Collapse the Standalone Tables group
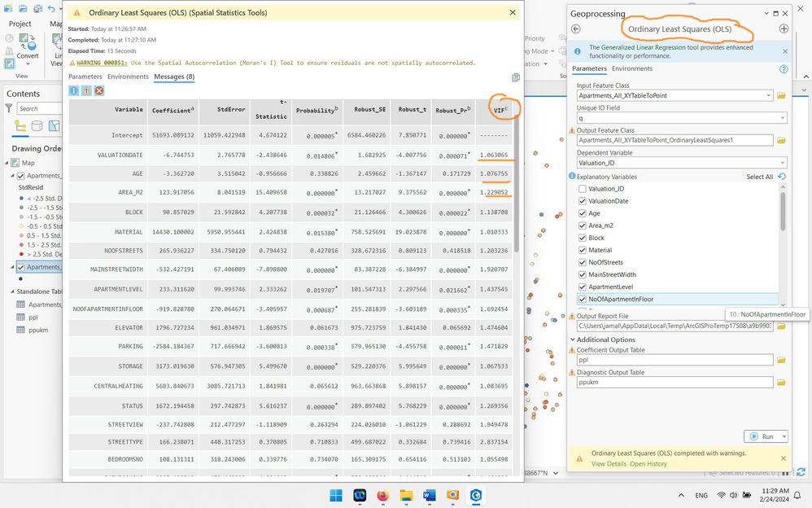Viewport: 812px width, 508px height. click(12, 291)
